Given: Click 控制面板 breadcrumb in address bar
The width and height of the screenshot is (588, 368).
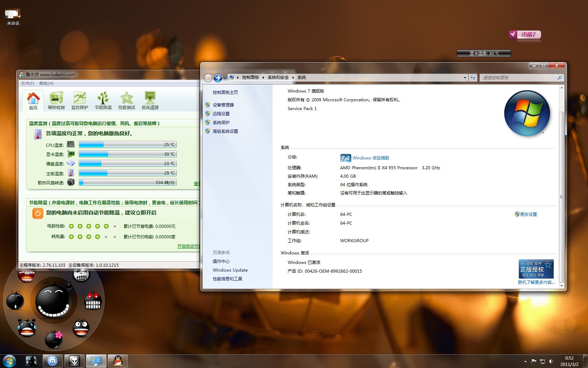Looking at the screenshot, I should click(250, 77).
